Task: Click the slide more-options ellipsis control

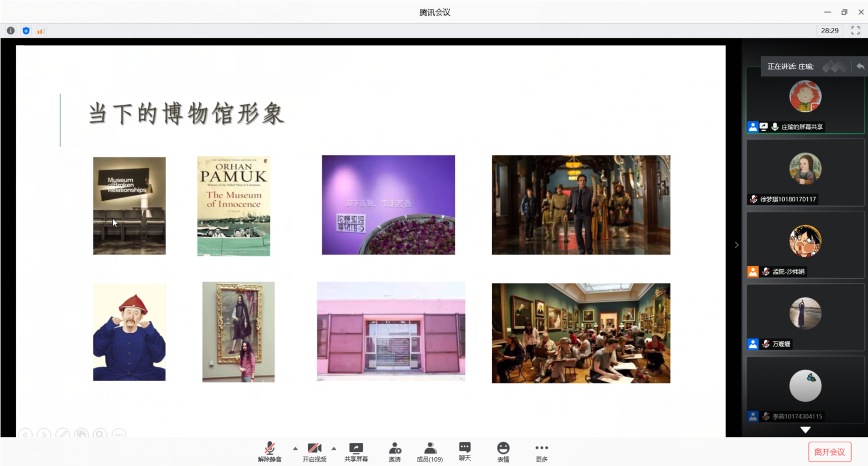Action: click(119, 434)
